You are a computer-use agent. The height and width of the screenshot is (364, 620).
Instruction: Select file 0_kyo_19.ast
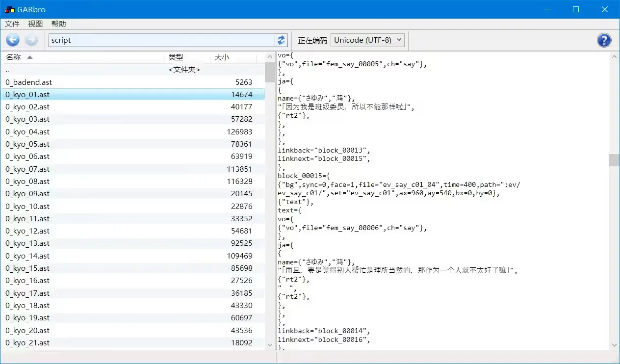(132, 318)
